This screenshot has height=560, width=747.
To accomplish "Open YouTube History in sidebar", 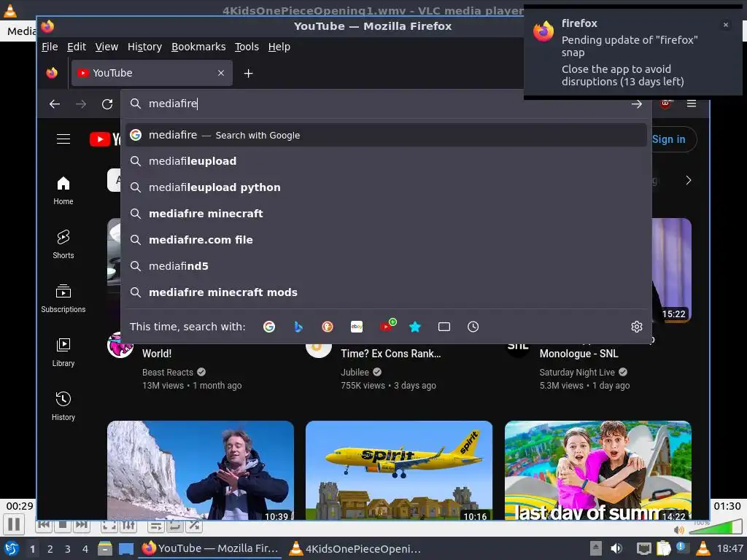I will [63, 406].
